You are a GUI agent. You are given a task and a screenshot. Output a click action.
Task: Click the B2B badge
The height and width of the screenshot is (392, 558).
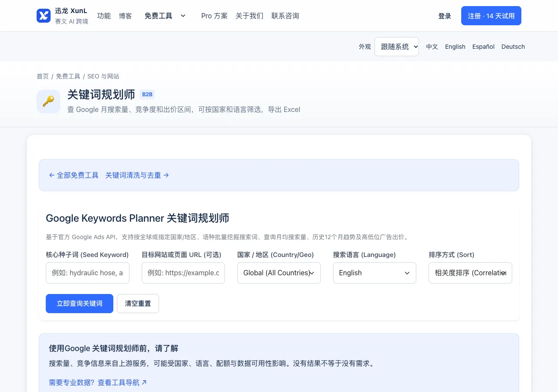coord(147,95)
